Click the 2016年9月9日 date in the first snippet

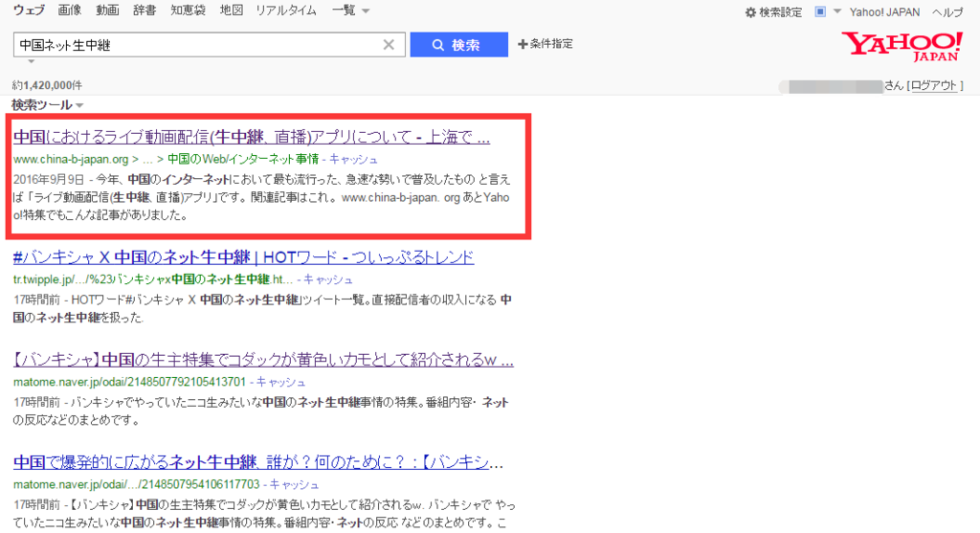[49, 179]
